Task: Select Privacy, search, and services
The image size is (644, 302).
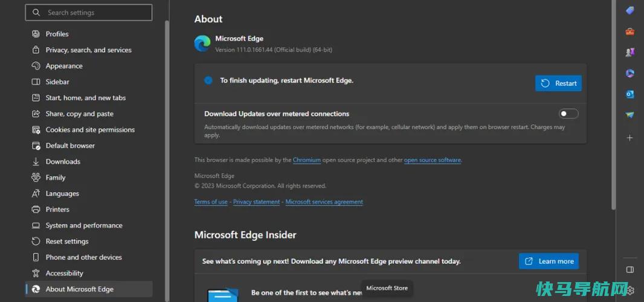Action: click(89, 50)
